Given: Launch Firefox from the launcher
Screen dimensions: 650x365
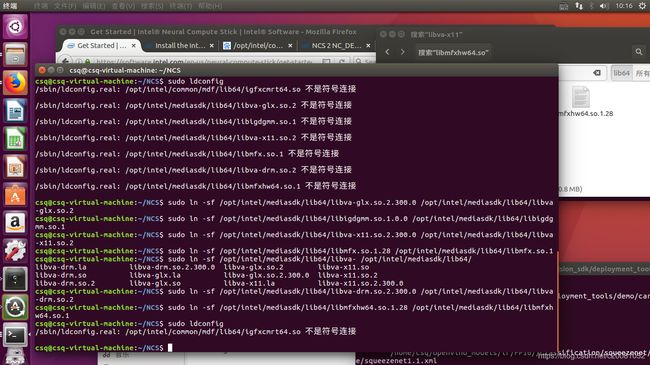Looking at the screenshot, I should (15, 83).
